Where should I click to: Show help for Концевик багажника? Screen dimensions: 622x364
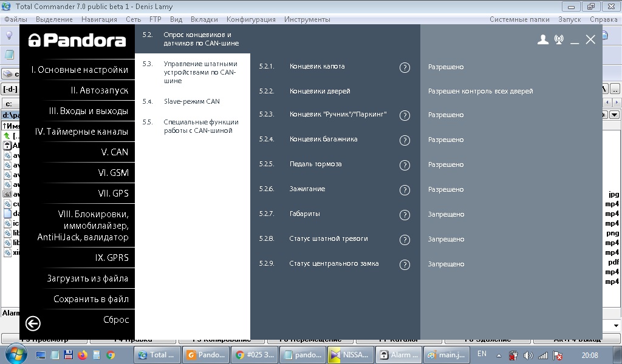click(405, 140)
